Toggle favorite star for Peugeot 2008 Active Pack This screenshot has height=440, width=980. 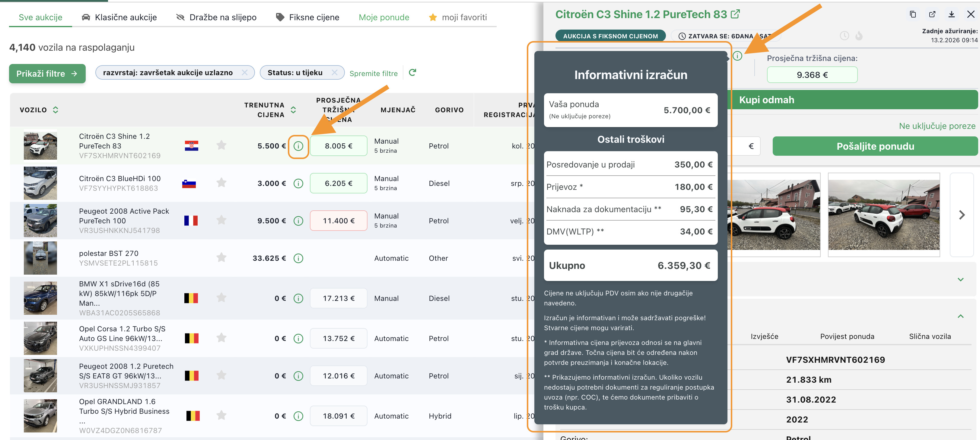tap(221, 220)
